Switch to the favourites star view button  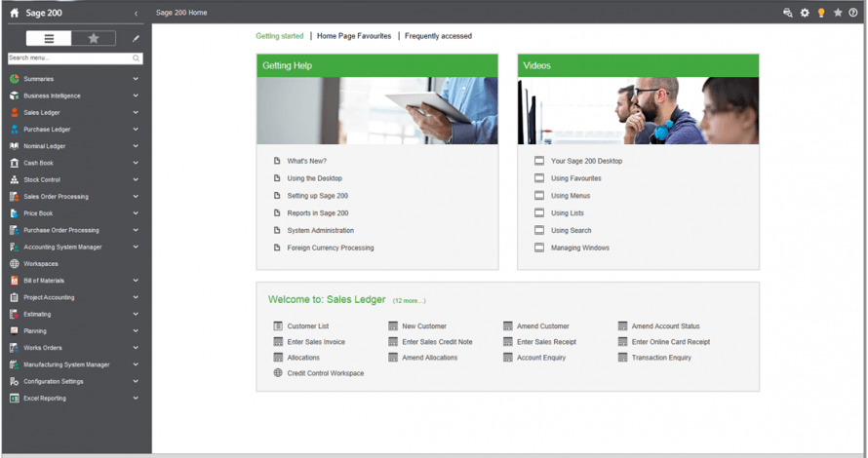[94, 38]
